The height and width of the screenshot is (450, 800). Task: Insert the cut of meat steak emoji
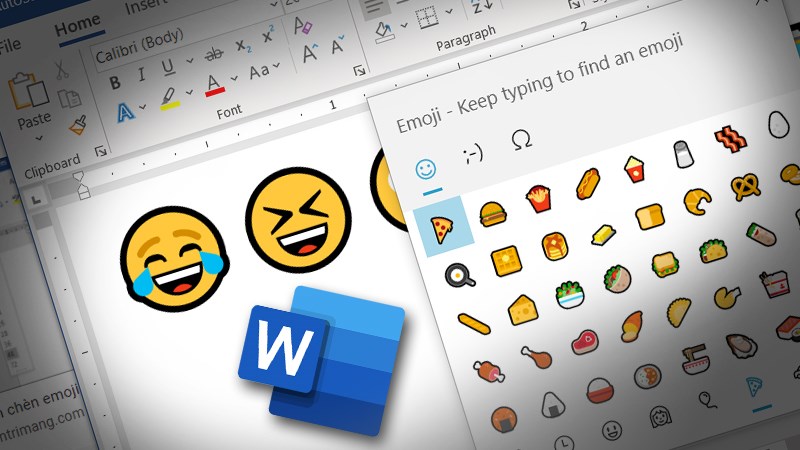[585, 341]
